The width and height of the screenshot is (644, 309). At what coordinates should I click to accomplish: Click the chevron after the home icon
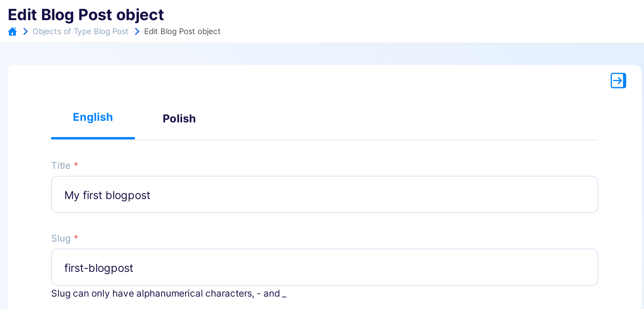point(26,31)
